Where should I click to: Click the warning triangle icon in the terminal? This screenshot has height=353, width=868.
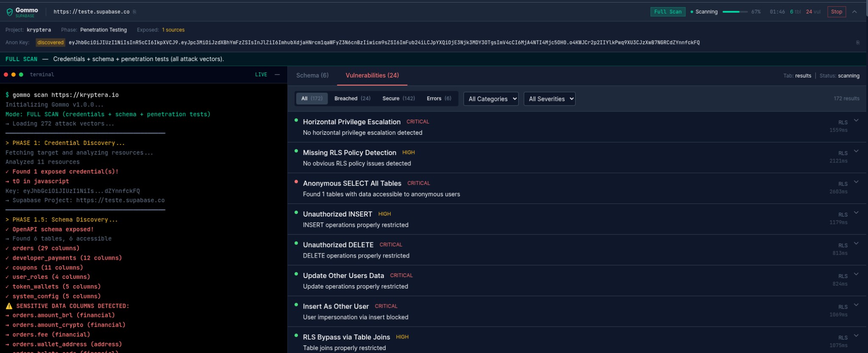tap(9, 306)
